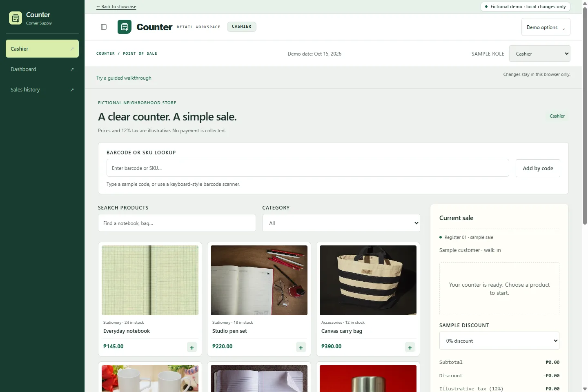Click the Stationery 24 in stock label
This screenshot has width=588, height=392.
124,323
